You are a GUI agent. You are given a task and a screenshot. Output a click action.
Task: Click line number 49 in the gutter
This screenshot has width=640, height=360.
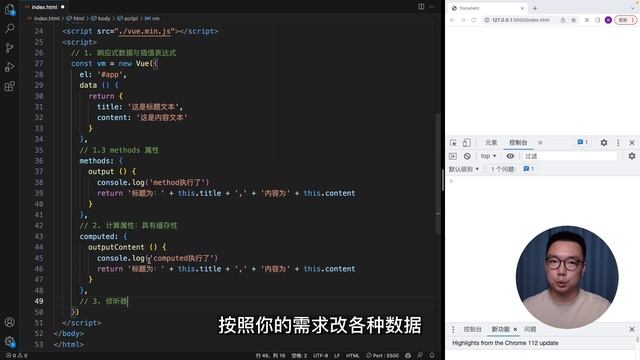[x=39, y=301]
